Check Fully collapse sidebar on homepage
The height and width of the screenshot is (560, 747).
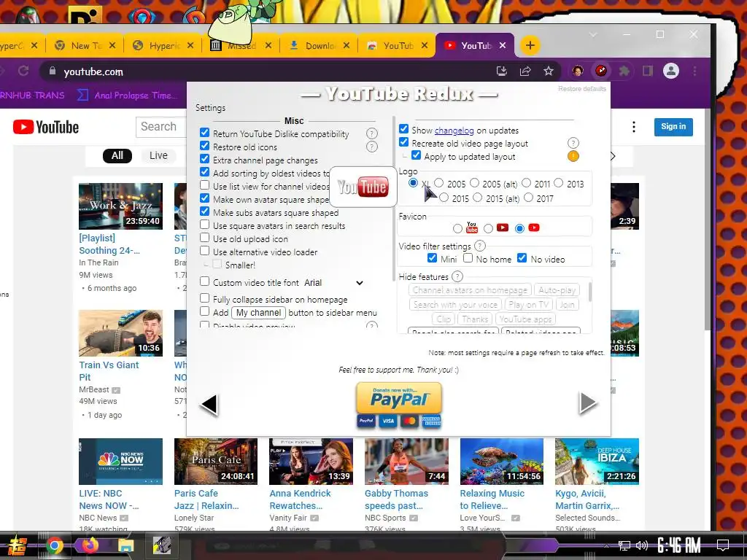pos(204,298)
